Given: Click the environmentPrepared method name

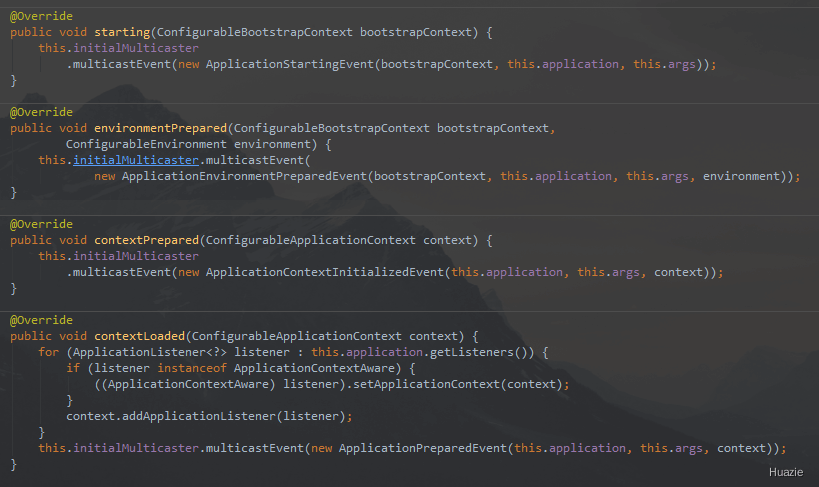Looking at the screenshot, I should coord(160,129).
